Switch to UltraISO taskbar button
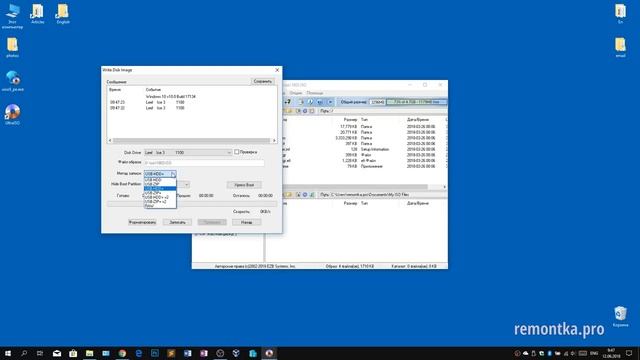 click(x=269, y=353)
